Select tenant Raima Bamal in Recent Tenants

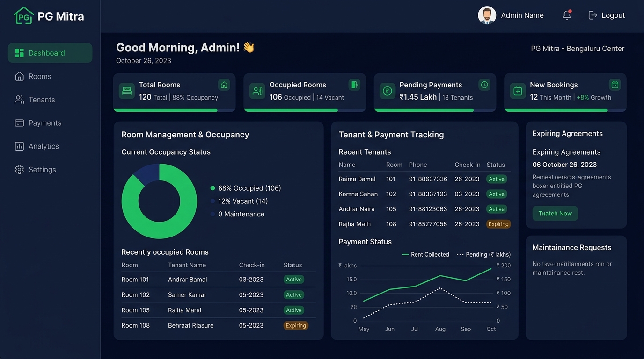coord(357,179)
